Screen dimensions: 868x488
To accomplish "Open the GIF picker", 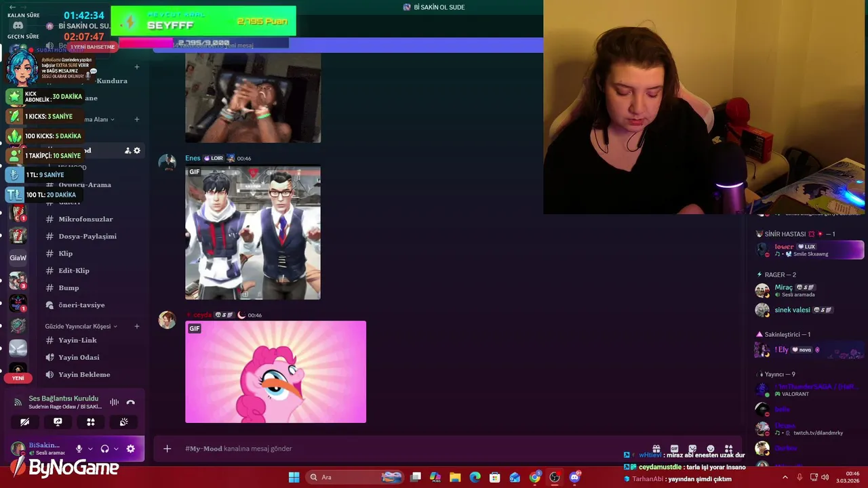I will click(674, 449).
